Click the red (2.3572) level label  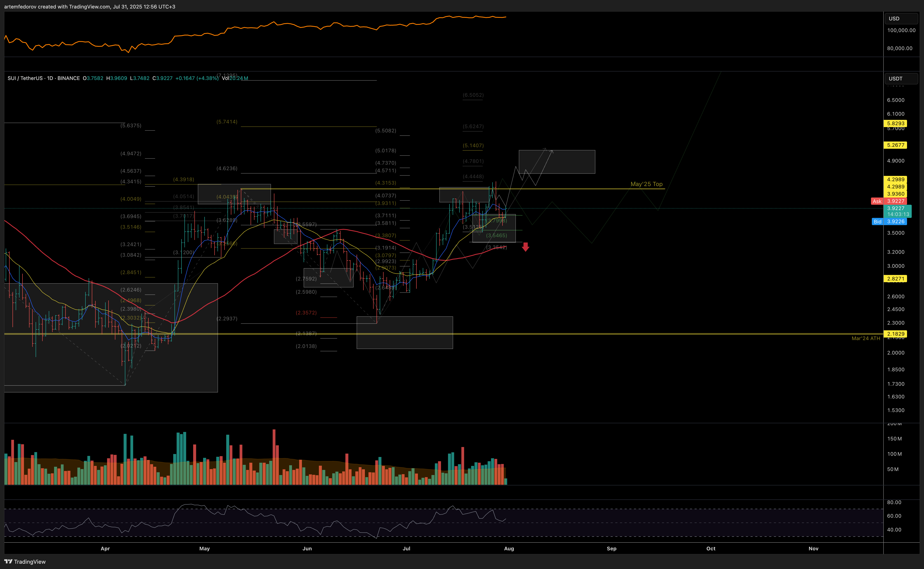pos(306,313)
